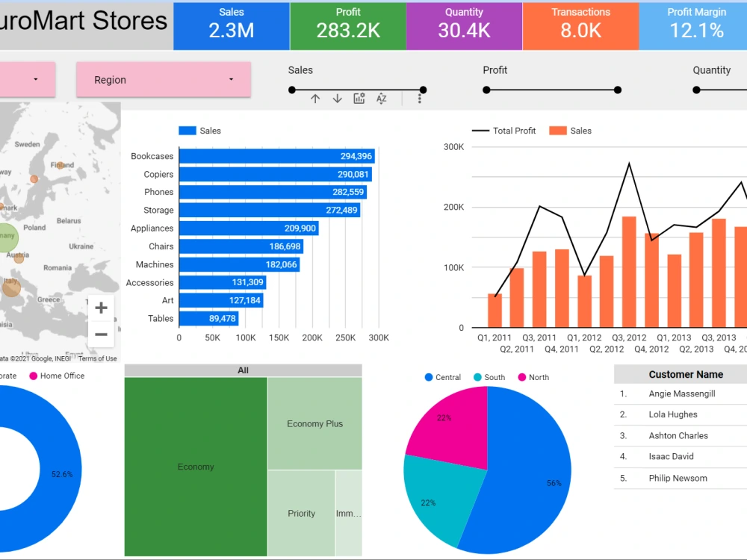This screenshot has width=747, height=560.
Task: Select the Bookcases bar 294,396
Action: click(277, 156)
